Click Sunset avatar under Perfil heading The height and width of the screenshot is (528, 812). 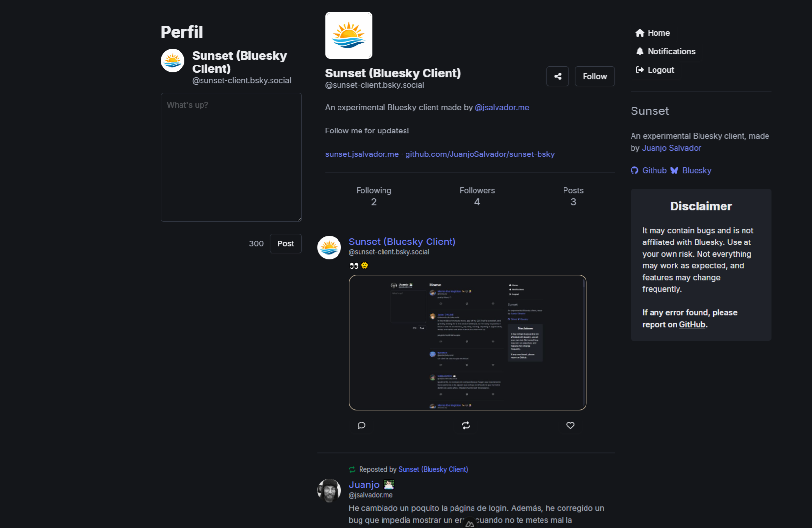click(173, 61)
